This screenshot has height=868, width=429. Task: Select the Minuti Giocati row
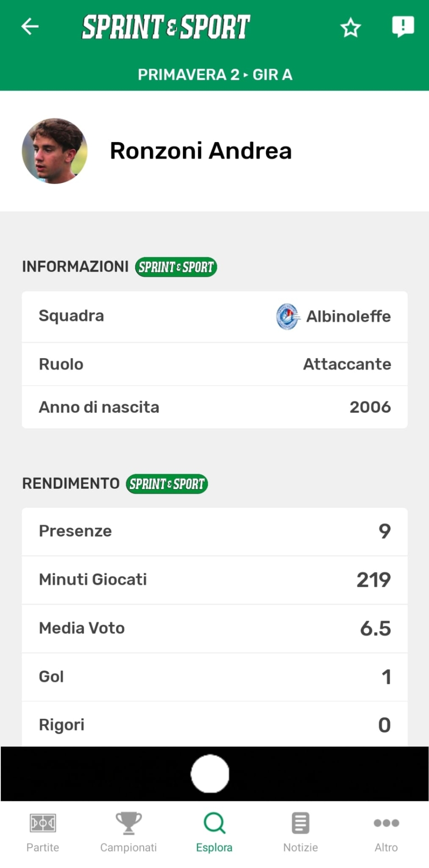point(214,580)
